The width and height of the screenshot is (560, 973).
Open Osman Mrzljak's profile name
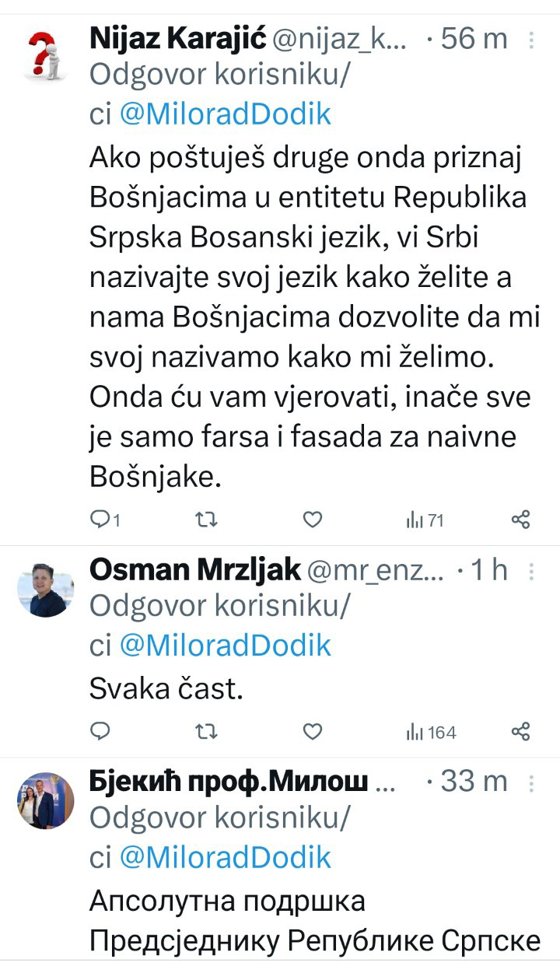coord(195,570)
